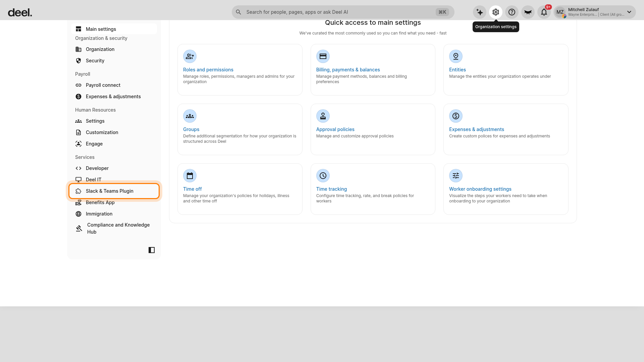Click the Organization settings gear icon
644x362 pixels.
496,12
